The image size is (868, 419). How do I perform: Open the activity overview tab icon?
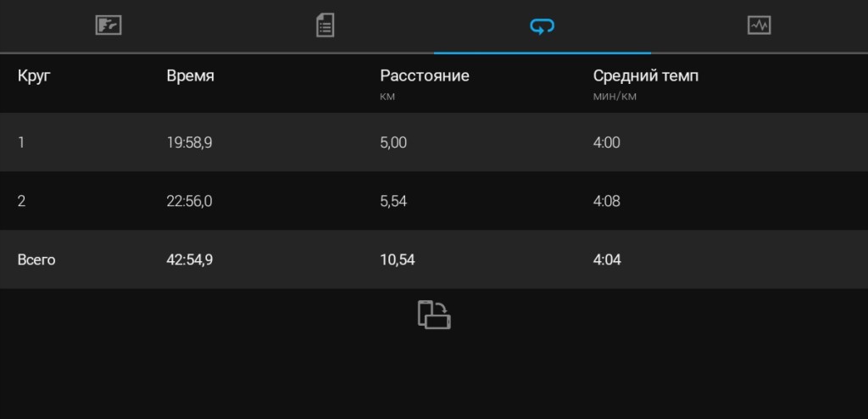(x=108, y=25)
